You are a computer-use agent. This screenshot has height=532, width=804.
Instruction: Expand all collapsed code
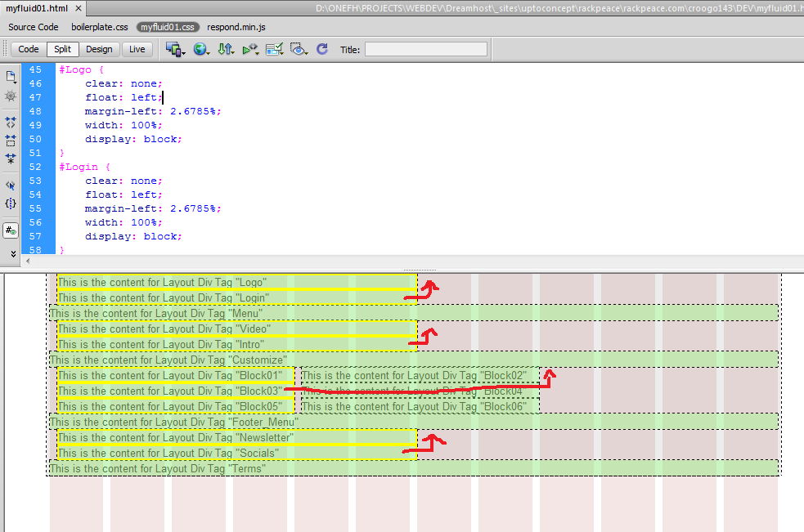tap(11, 159)
